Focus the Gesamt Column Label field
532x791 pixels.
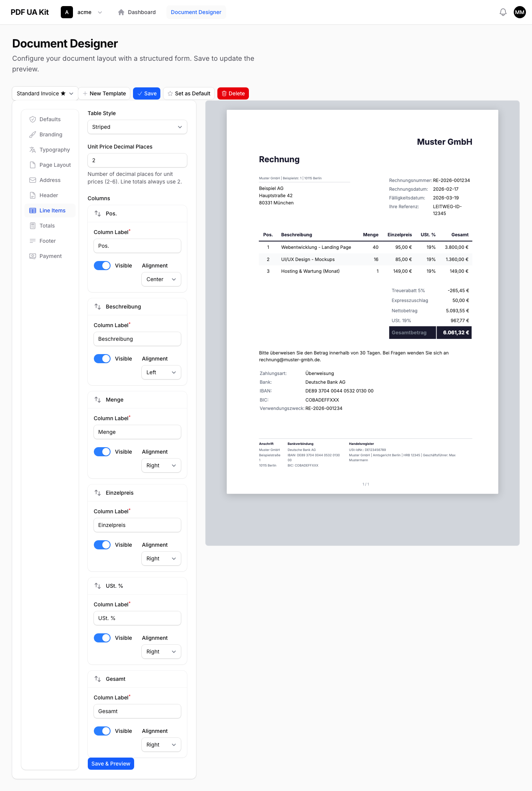137,711
